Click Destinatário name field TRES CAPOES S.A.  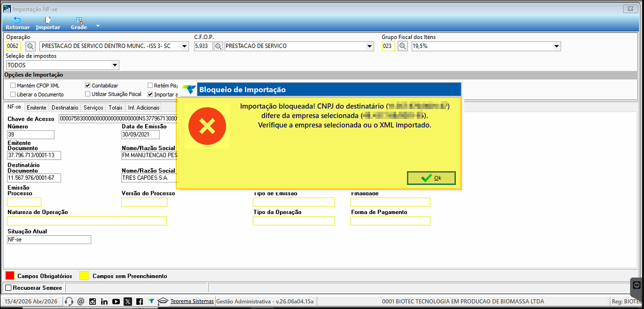point(149,178)
